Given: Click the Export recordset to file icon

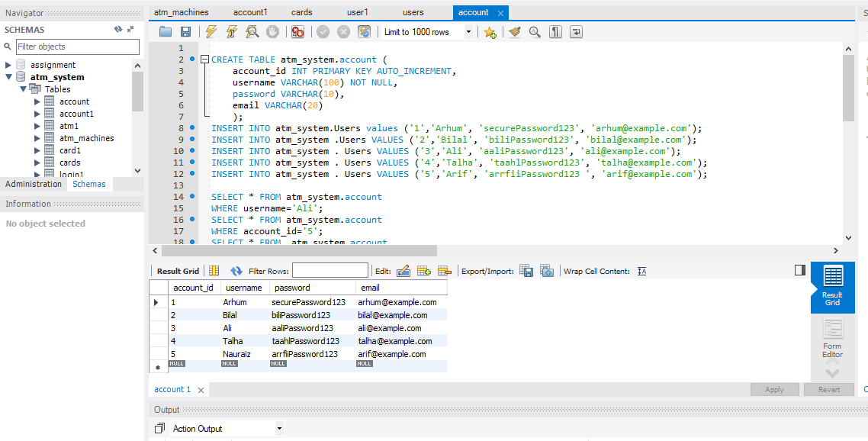Looking at the screenshot, I should tap(526, 271).
